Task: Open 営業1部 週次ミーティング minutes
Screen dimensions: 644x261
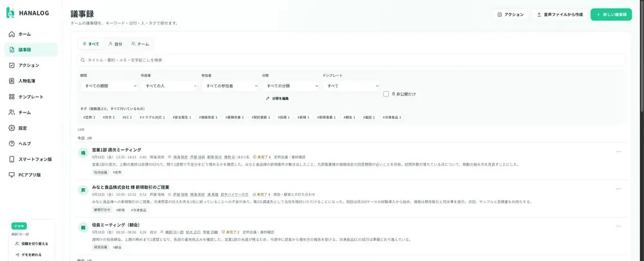Action: (117, 150)
